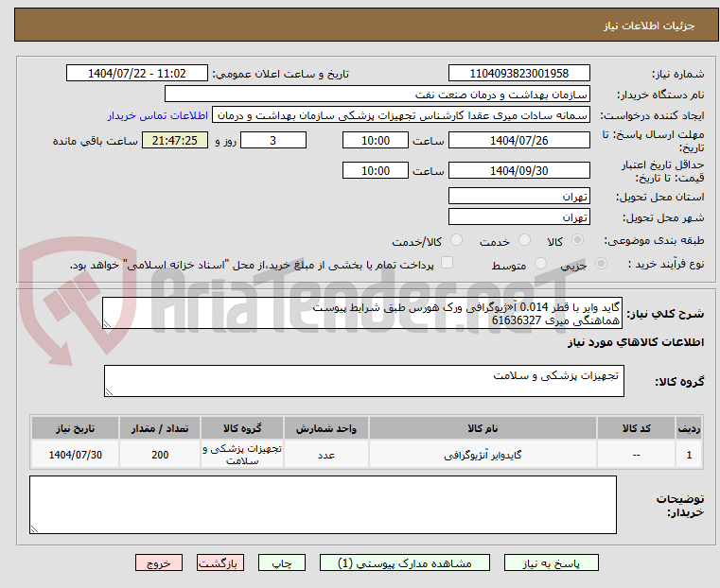Viewport: 720px width, 588px height.
Task: Select the کالا/خدمت radio button
Action: pyautogui.click(x=456, y=240)
